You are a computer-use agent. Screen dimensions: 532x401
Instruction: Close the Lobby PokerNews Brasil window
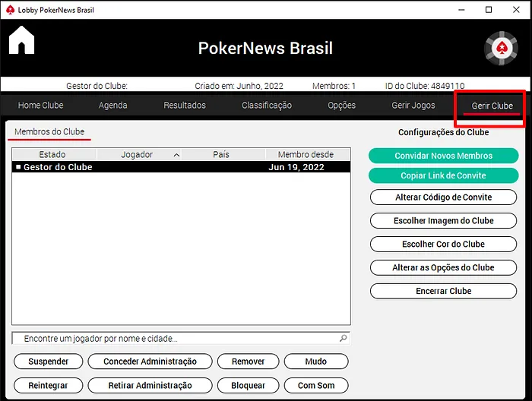tap(516, 10)
